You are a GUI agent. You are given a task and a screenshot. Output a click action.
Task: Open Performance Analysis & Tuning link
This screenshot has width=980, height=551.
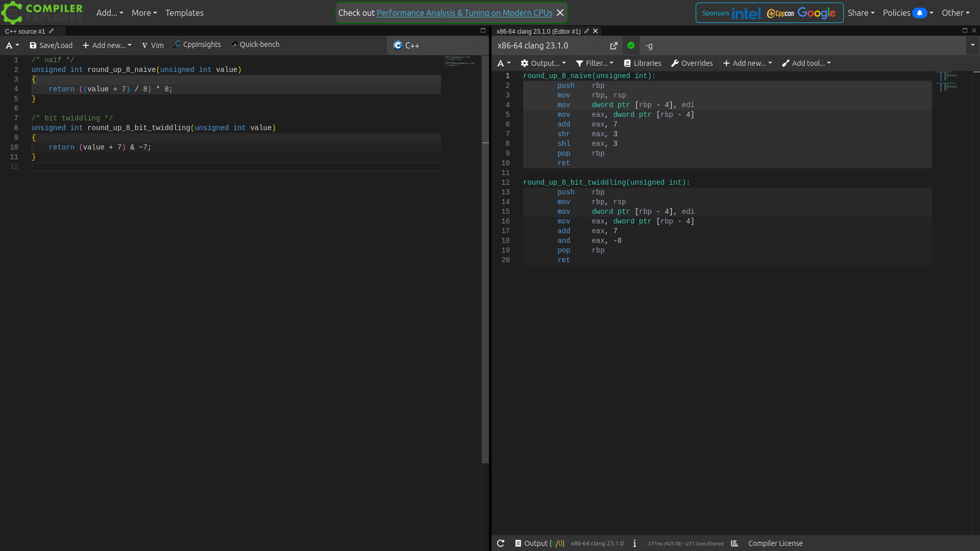464,13
